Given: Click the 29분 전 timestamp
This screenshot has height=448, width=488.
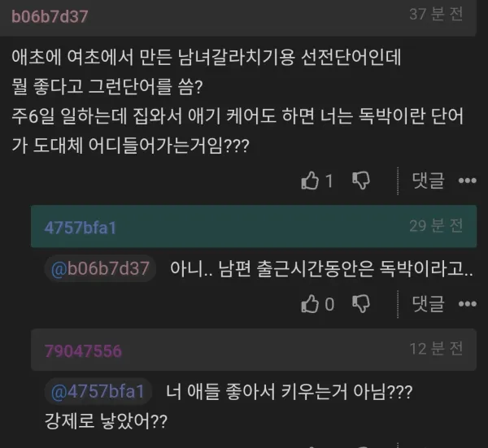Looking at the screenshot, I should pos(436,225).
